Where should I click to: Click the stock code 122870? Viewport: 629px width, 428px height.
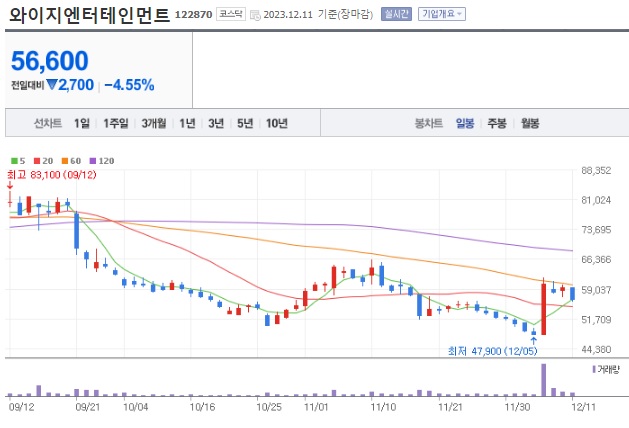pyautogui.click(x=193, y=15)
